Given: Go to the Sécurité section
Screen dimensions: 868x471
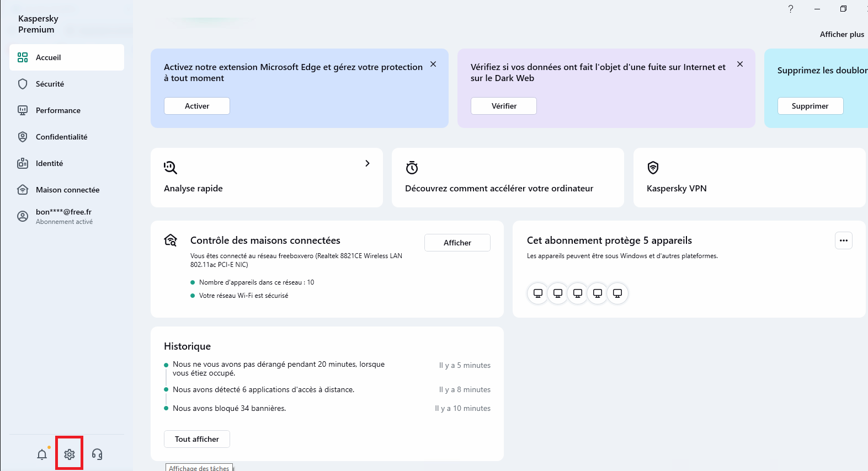Looking at the screenshot, I should (x=67, y=84).
